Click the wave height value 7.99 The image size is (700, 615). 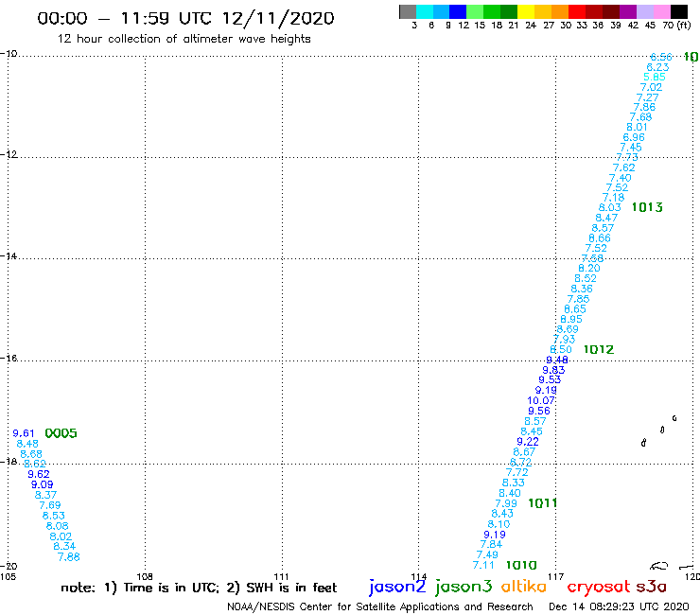(x=506, y=503)
